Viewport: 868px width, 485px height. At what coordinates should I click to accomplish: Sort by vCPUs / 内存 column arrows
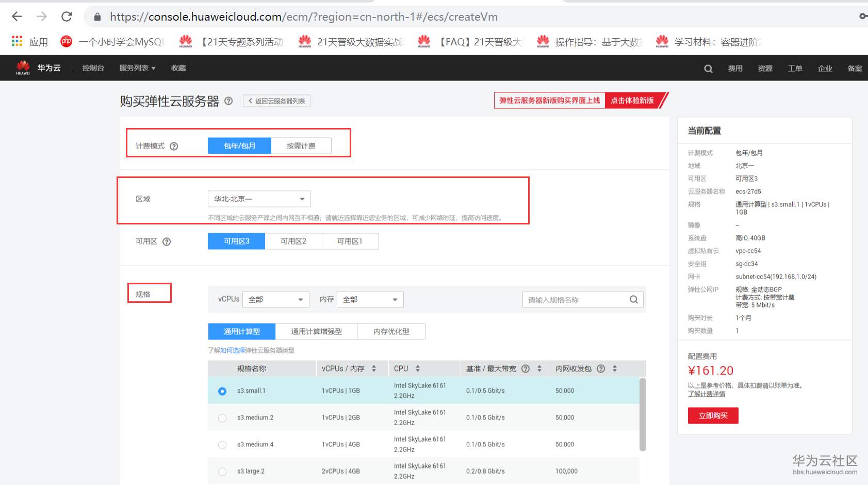(374, 368)
